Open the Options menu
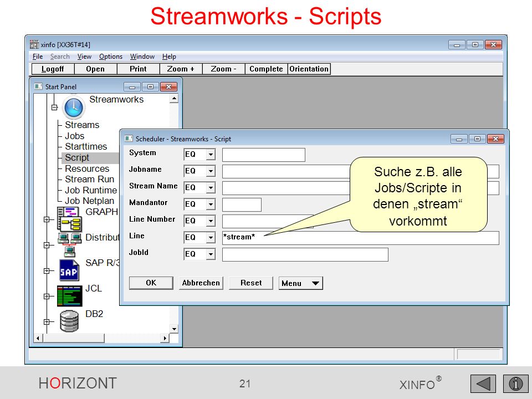 click(x=111, y=57)
